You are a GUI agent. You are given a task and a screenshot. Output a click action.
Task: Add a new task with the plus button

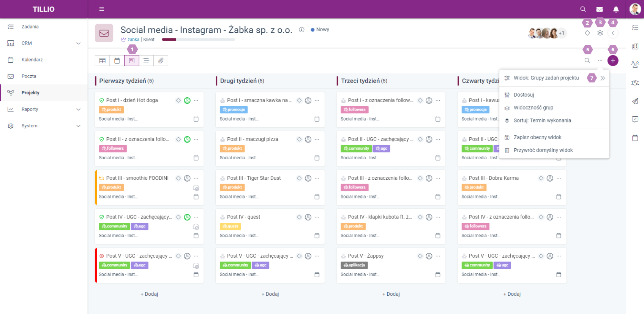click(x=613, y=60)
